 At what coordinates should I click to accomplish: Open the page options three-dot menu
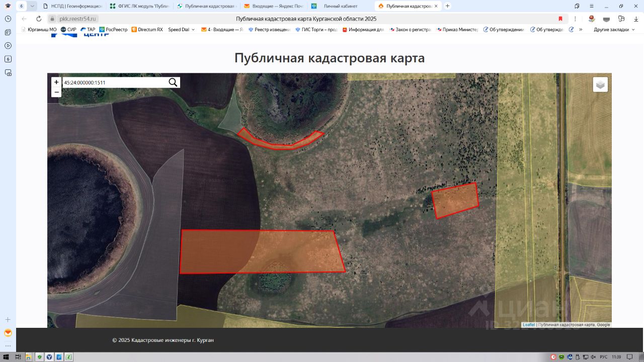click(x=575, y=19)
